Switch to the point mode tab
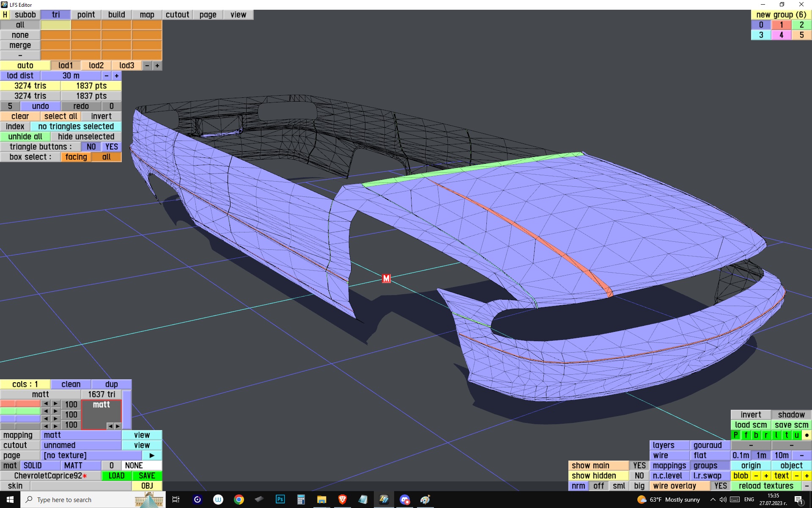The width and height of the screenshot is (812, 508). click(x=86, y=15)
